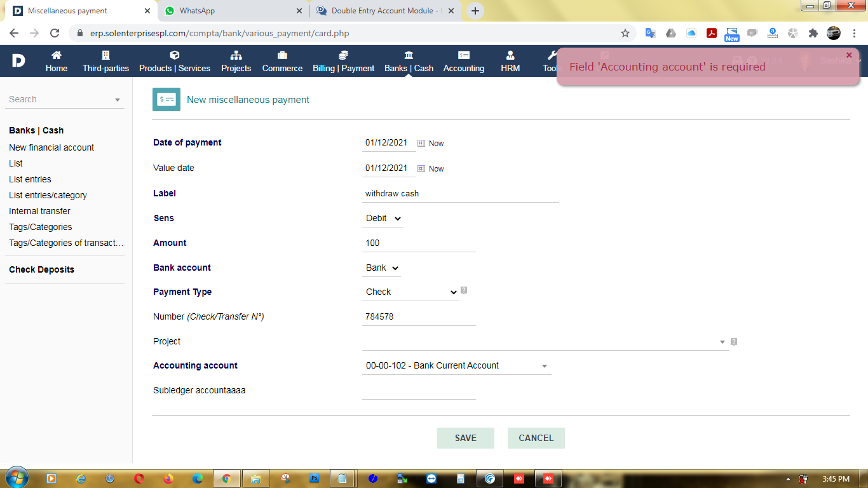Set Value date to Now
The image size is (868, 488).
click(436, 169)
